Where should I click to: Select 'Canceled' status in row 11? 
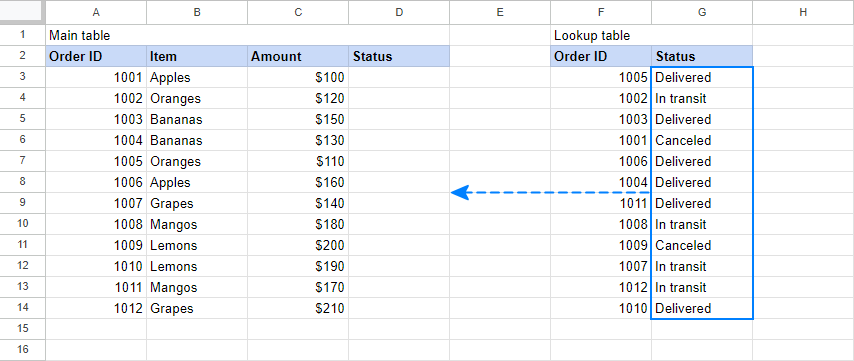coord(702,245)
